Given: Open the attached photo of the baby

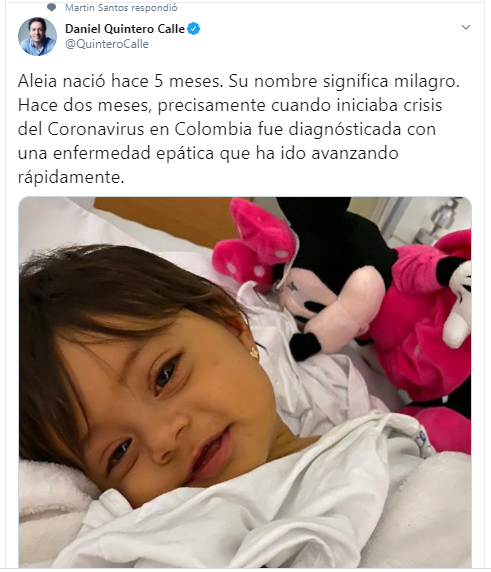Looking at the screenshot, I should 245,382.
